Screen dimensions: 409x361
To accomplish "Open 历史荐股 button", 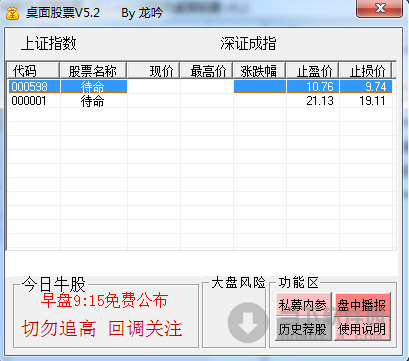I will pos(303,329).
